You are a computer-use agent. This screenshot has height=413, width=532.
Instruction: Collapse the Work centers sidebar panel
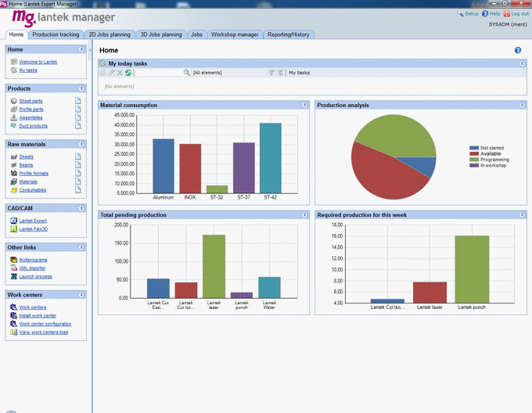pos(81,295)
